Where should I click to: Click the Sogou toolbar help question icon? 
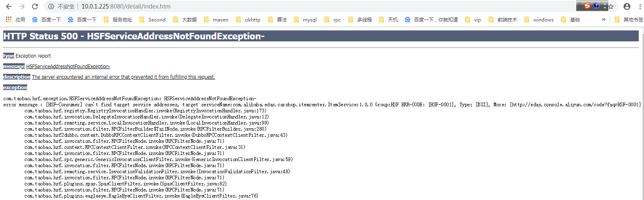point(596,6)
